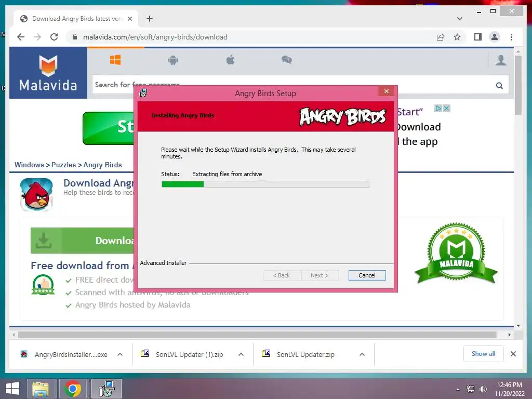
Task: Click the page vertical scrollbar thumb
Action: click(x=518, y=85)
